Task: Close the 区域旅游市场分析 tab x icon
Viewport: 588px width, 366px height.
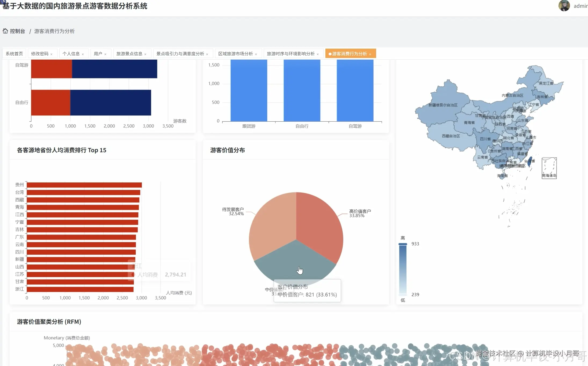Action: (x=256, y=54)
